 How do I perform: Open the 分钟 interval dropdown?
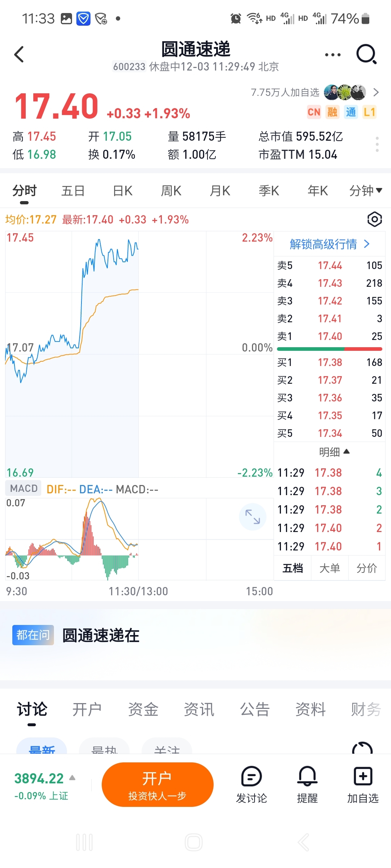pos(365,190)
